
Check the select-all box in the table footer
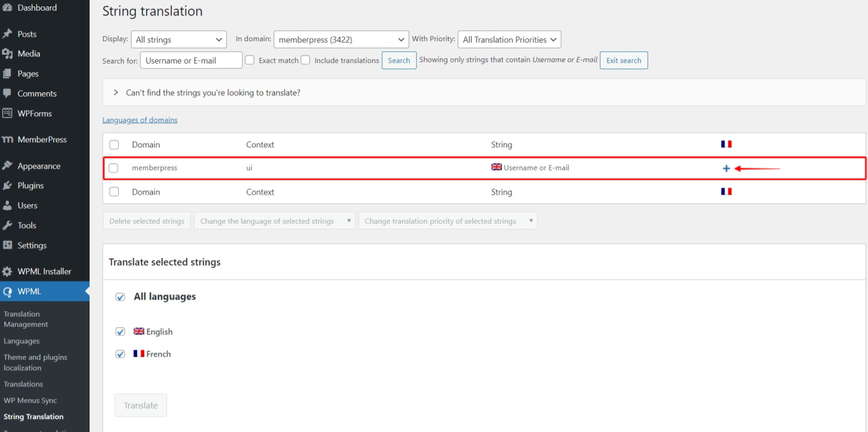[114, 192]
